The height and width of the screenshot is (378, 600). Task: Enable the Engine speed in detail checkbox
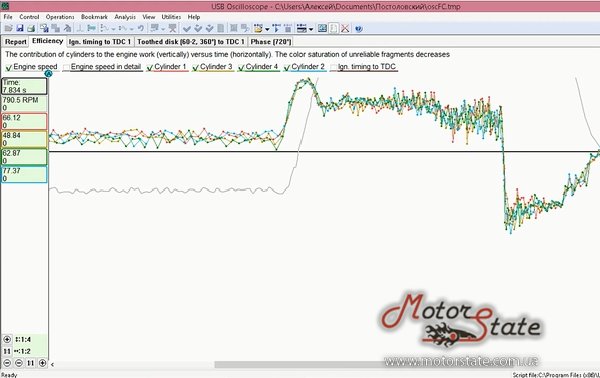coord(66,68)
